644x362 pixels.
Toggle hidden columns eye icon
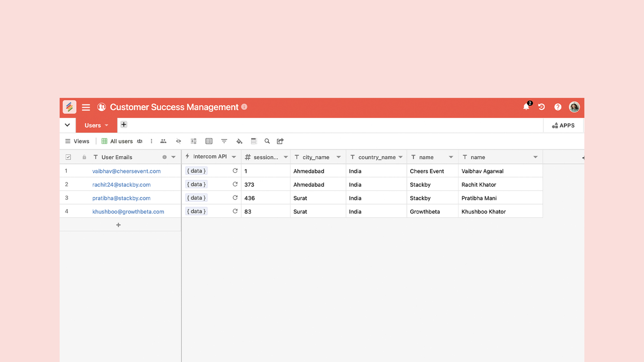(x=178, y=141)
